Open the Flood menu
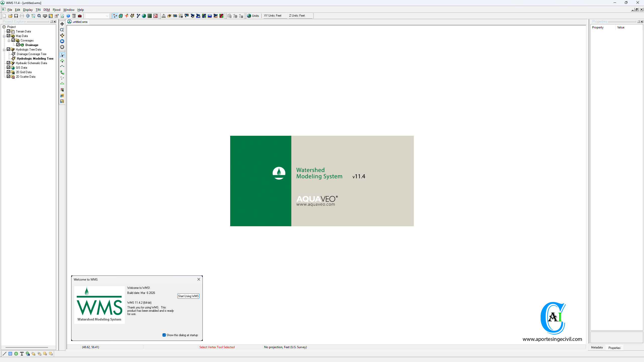 [56, 10]
